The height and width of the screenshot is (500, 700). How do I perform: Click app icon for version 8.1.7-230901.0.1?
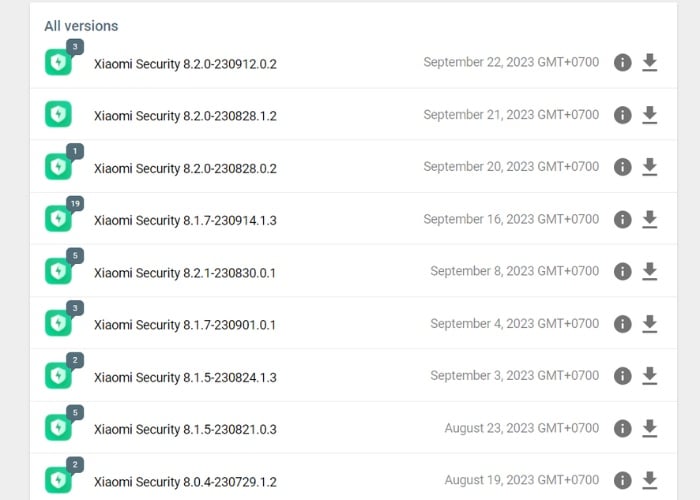tap(58, 323)
